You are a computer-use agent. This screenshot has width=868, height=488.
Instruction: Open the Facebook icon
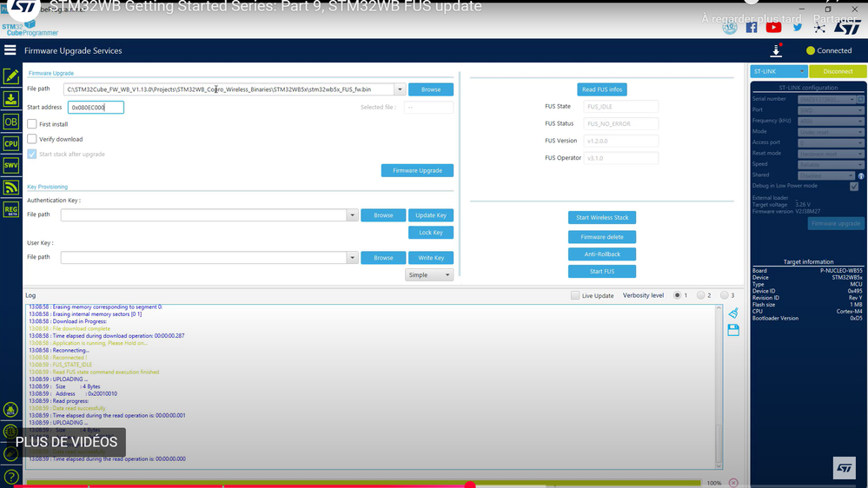point(752,27)
